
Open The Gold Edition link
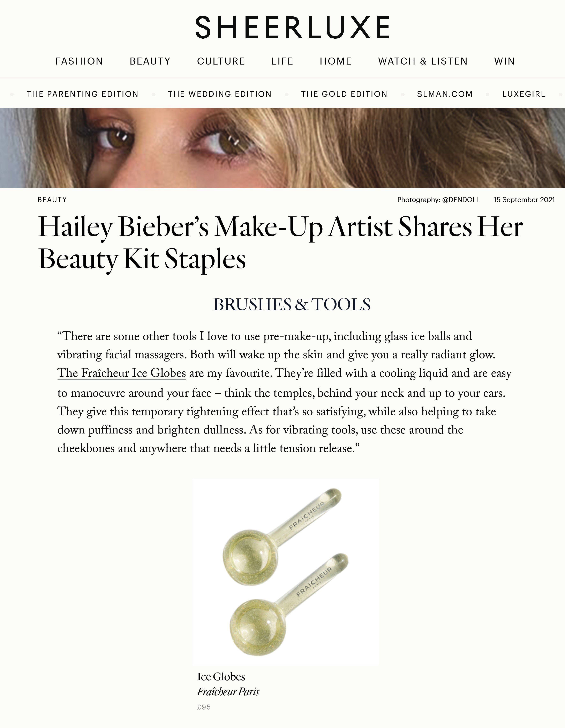pos(344,94)
